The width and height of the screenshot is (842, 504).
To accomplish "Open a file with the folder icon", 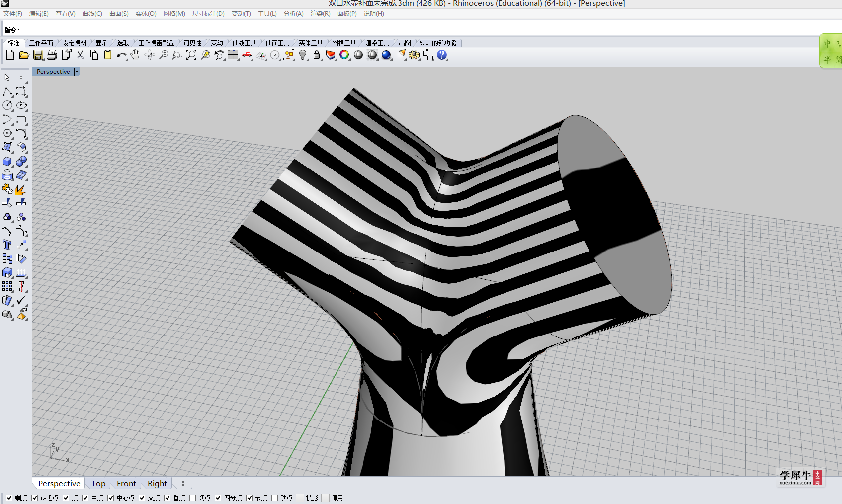I will (x=24, y=55).
